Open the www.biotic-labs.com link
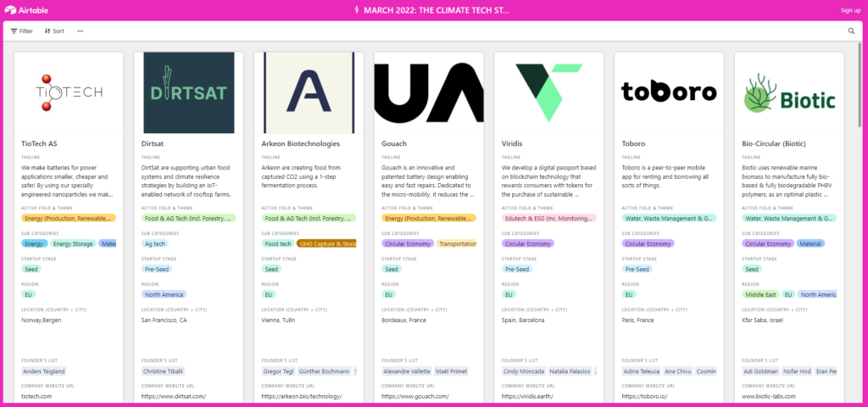This screenshot has height=407, width=868. point(768,397)
